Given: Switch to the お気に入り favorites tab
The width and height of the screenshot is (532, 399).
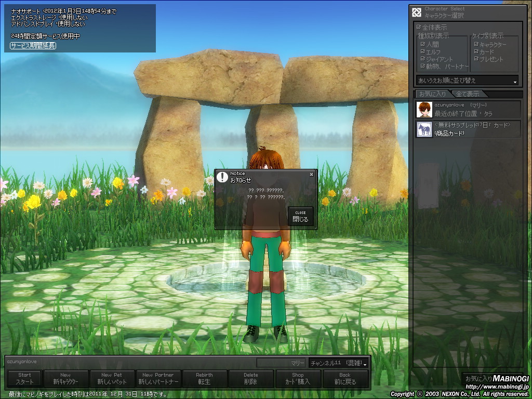Looking at the screenshot, I should click(432, 94).
